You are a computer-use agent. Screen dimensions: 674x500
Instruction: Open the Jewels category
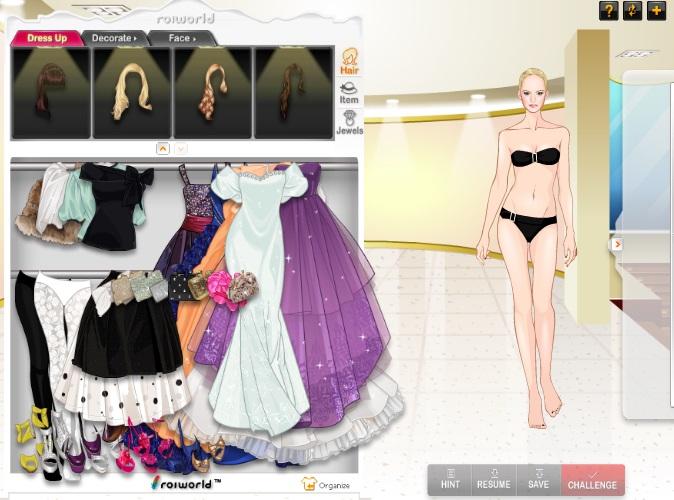click(x=349, y=123)
